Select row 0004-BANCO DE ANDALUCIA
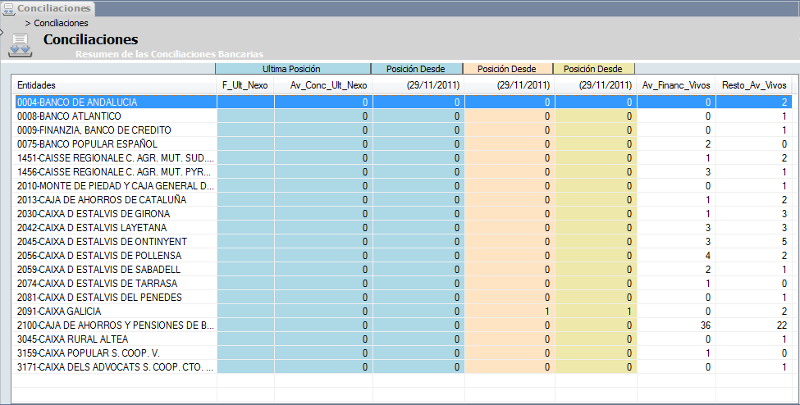 pos(403,102)
